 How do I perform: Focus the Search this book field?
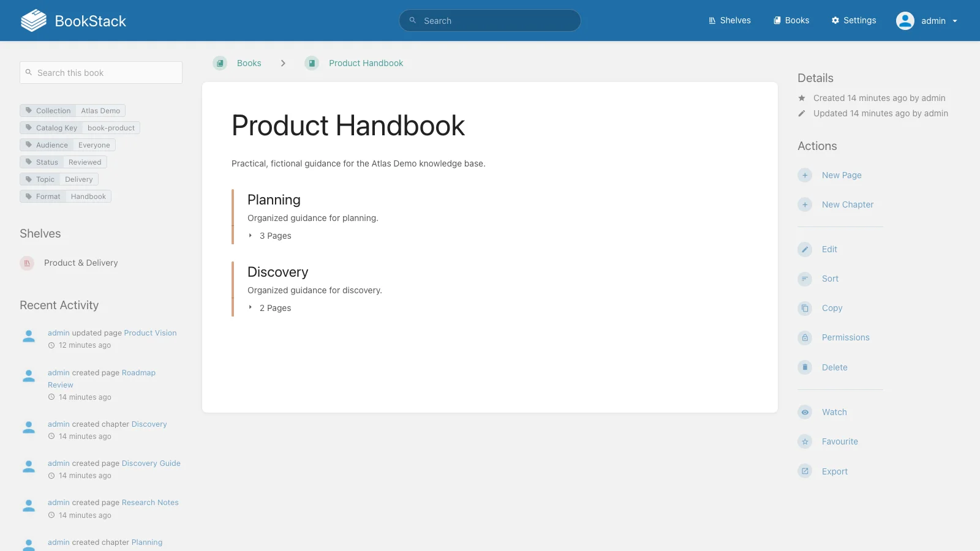(101, 72)
